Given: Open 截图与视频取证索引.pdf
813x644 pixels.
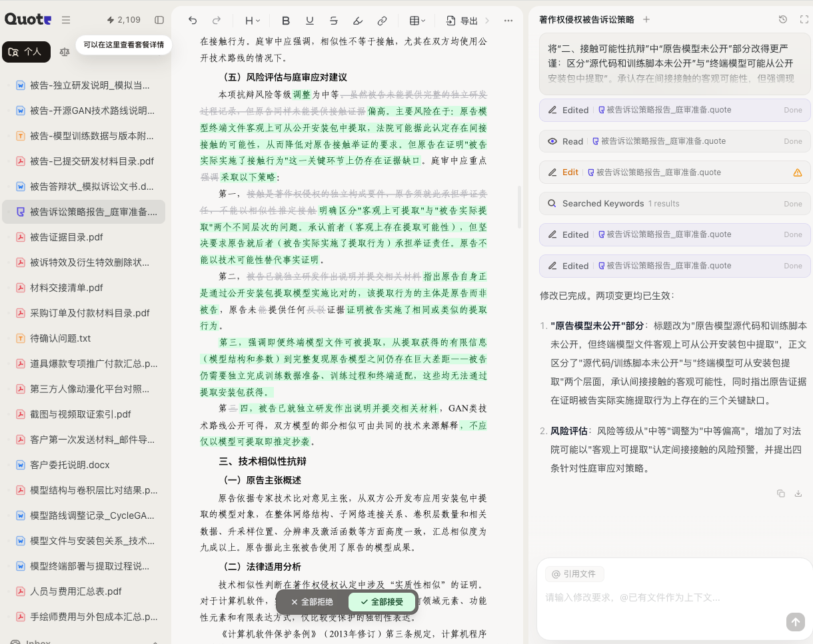Looking at the screenshot, I should (84, 414).
